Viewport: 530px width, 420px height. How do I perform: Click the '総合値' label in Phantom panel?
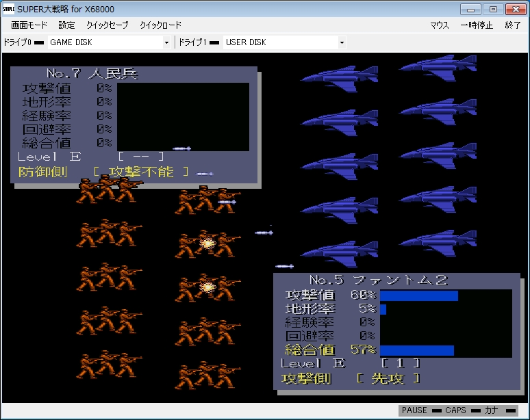coord(310,350)
